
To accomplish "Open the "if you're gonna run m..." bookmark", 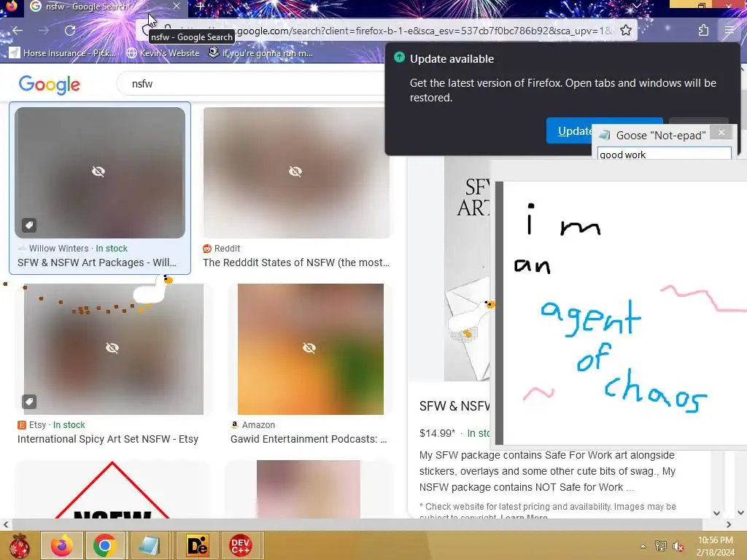I will pos(261,52).
